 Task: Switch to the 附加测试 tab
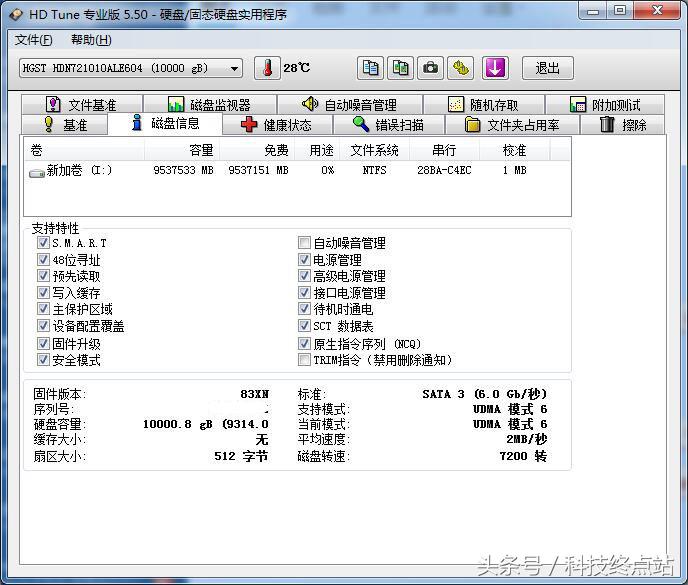coord(605,104)
